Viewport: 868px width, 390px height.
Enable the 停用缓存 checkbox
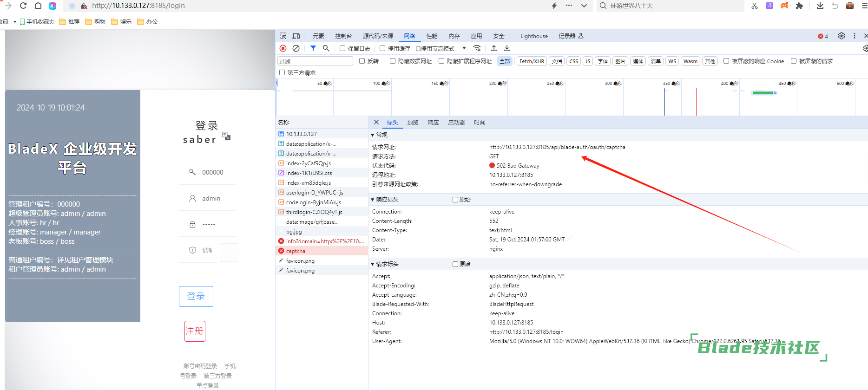tap(382, 48)
